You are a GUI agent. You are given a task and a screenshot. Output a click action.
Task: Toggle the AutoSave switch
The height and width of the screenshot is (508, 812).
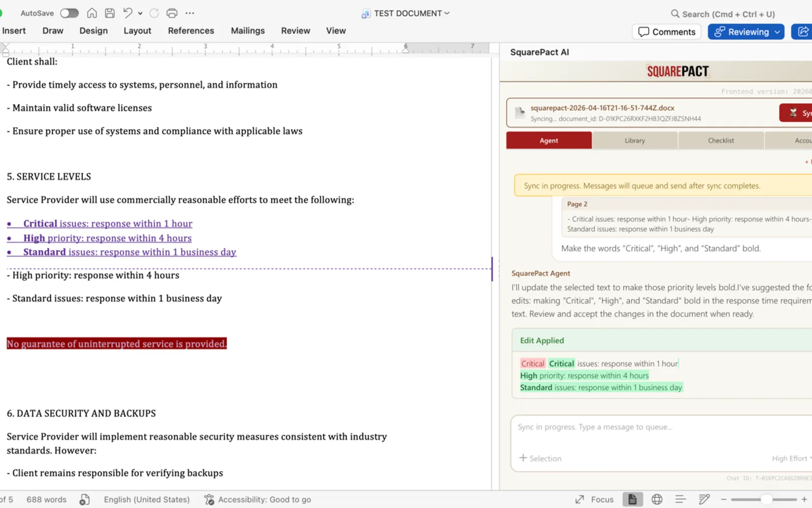click(x=70, y=13)
